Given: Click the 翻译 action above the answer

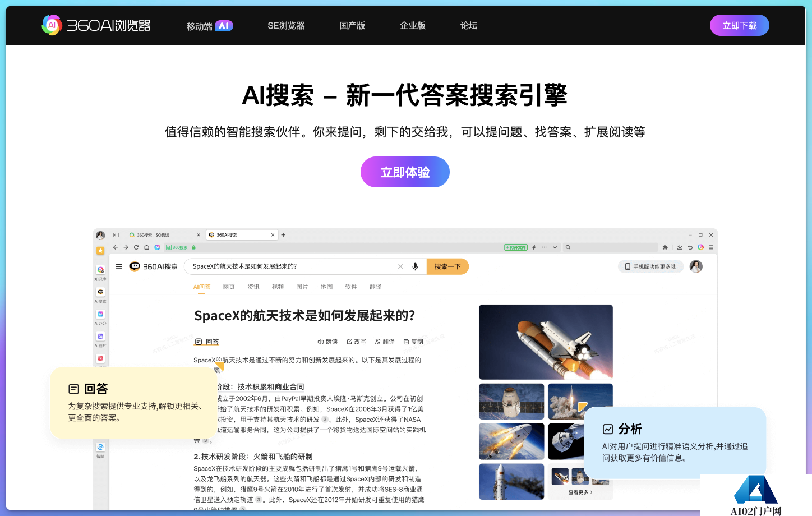Looking at the screenshot, I should pos(385,342).
